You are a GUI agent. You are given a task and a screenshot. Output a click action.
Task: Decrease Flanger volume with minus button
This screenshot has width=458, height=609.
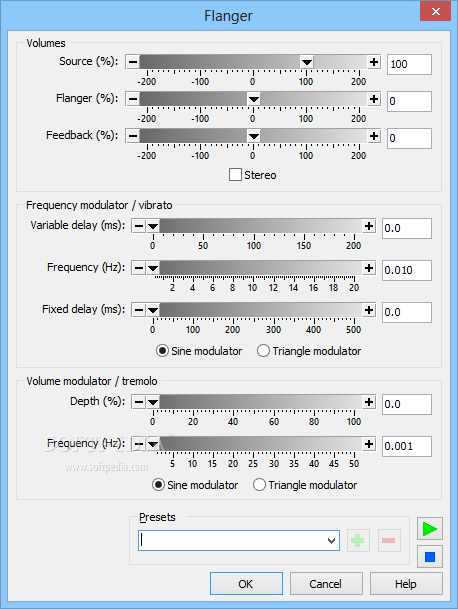tap(133, 99)
